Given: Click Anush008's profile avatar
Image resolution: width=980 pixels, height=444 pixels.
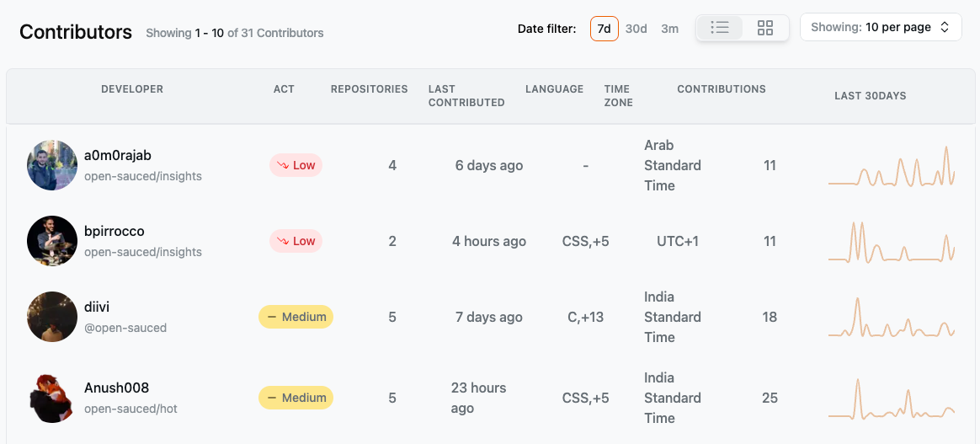Looking at the screenshot, I should [52, 398].
